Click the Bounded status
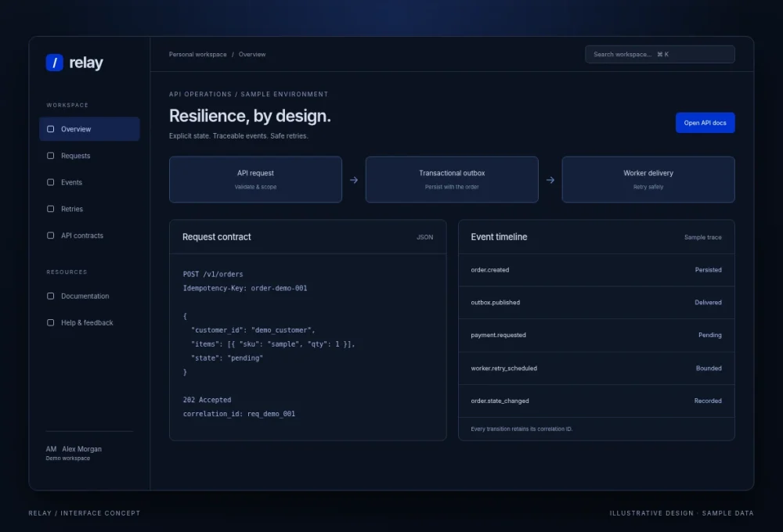This screenshot has width=783, height=532. click(709, 368)
